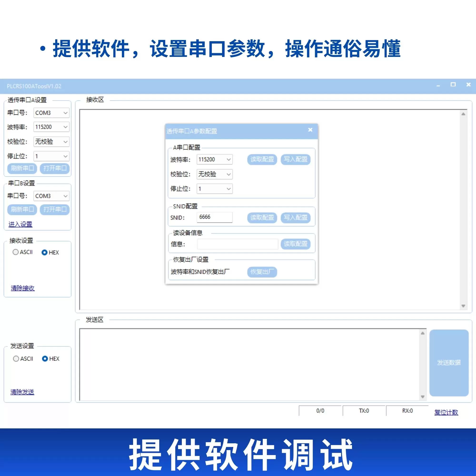Select ASCII in 接收设置
The height and width of the screenshot is (476, 476).
click(x=23, y=252)
